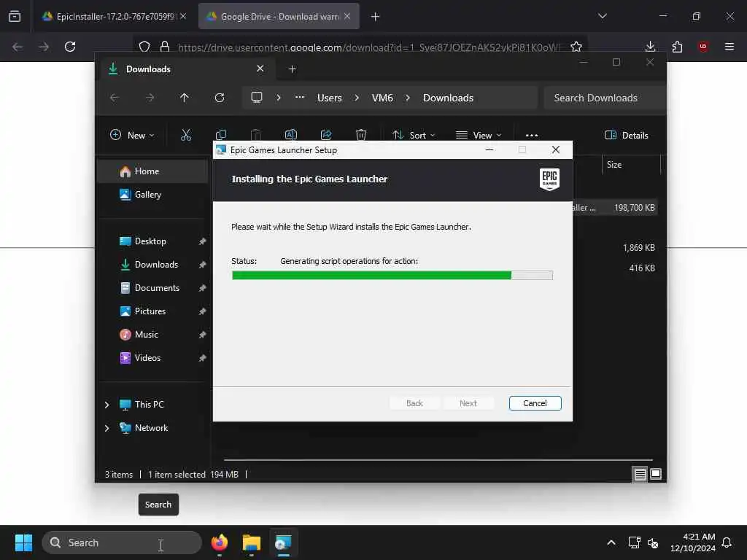Switch to large thumbnails view in status bar
This screenshot has height=560, width=747.
[656, 474]
